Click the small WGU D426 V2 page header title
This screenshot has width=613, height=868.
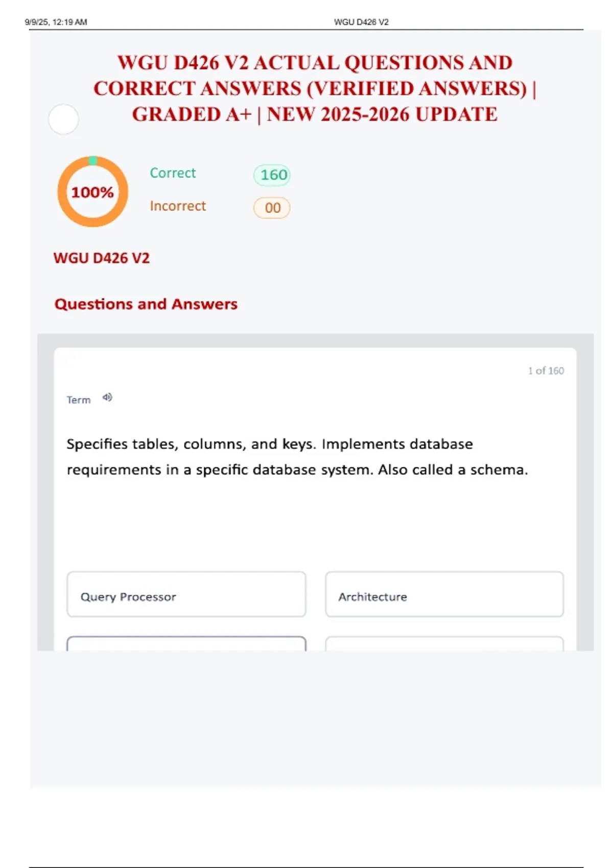pyautogui.click(x=361, y=22)
